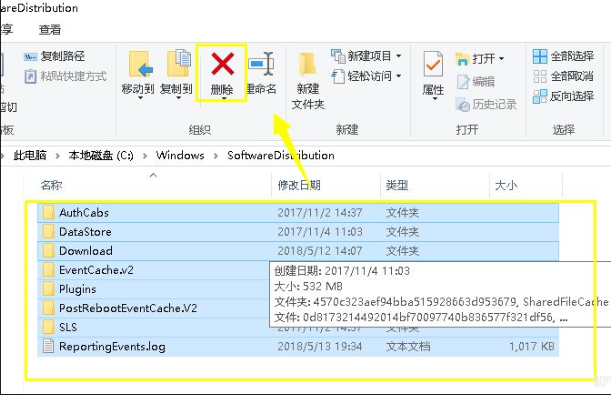611x395 pixels.
Task: Create a new folder with 新建文件夹
Action: [x=308, y=82]
